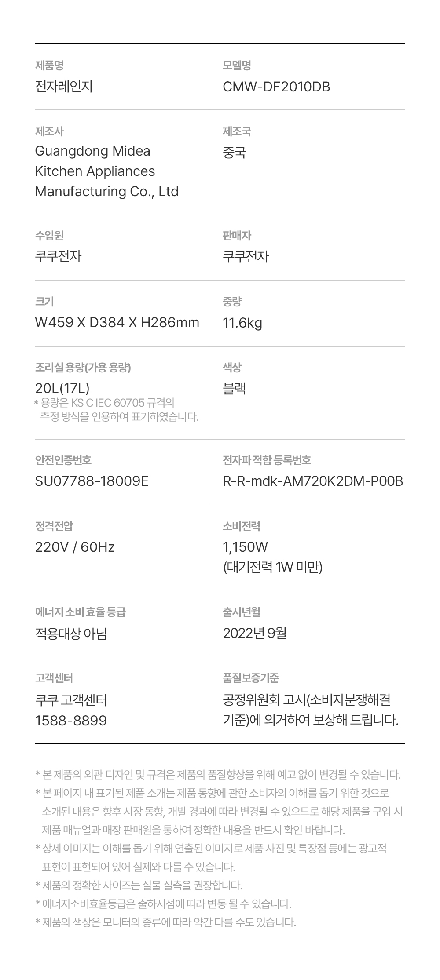Viewport: 440px width, 980px height.
Task: Click the model name CMW-DF2010DB
Action: coord(276,87)
